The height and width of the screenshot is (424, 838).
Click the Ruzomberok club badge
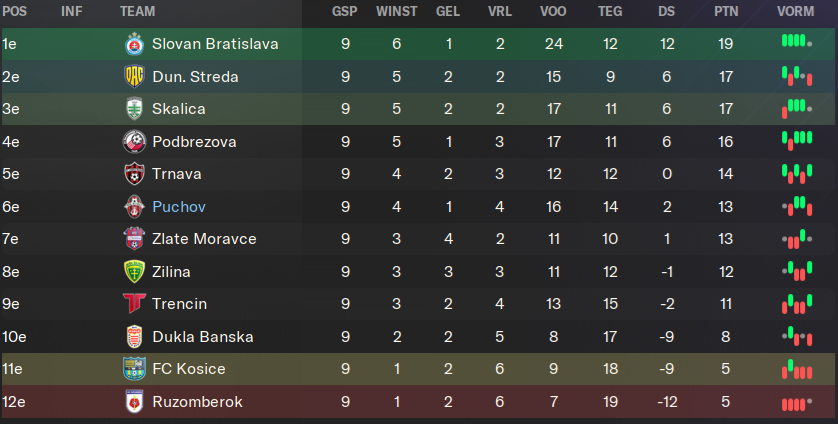point(134,402)
